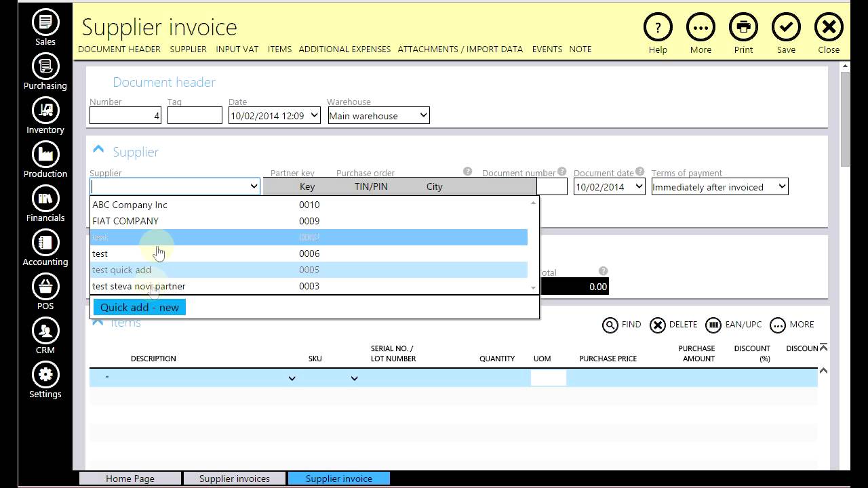
Task: Save the supplier invoice
Action: (786, 28)
